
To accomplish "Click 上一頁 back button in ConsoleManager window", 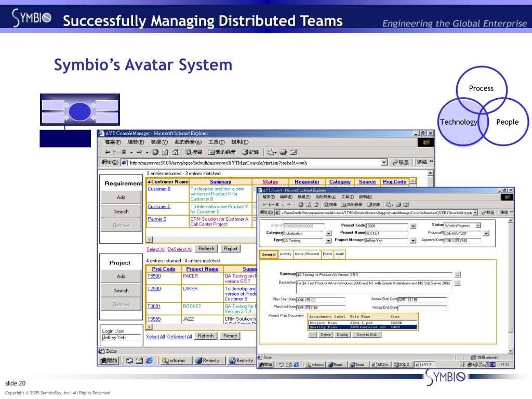I will coord(116,152).
